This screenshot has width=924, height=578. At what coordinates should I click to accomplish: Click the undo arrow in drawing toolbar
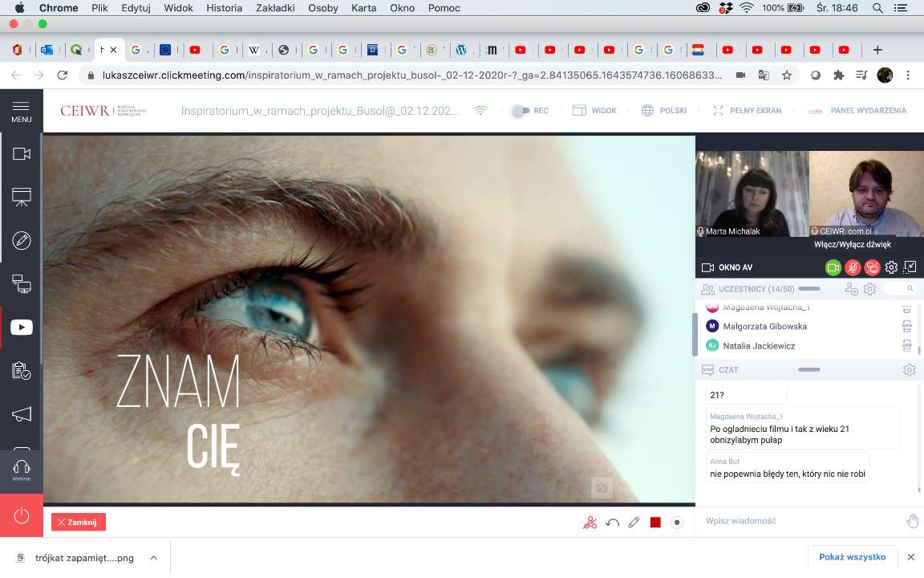coord(612,523)
